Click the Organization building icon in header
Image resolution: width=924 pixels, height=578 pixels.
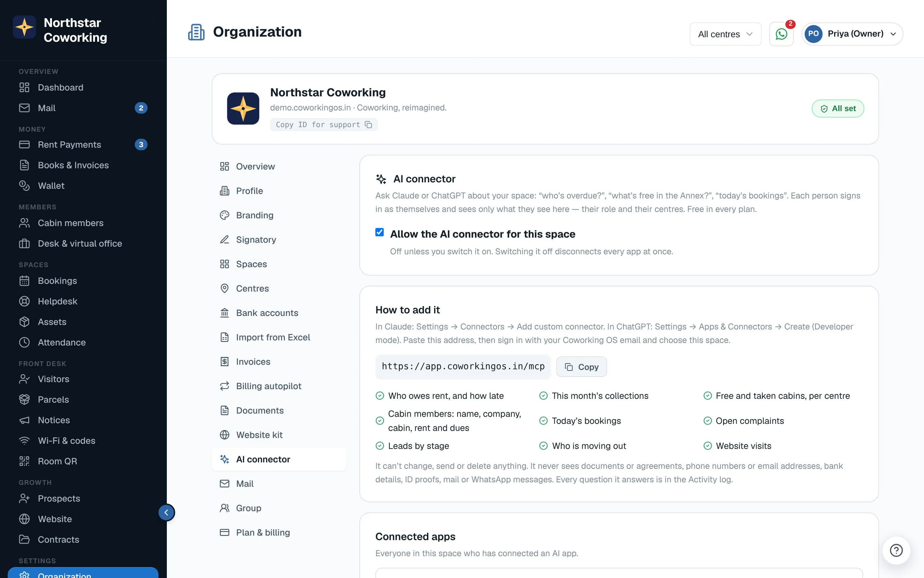196,32
